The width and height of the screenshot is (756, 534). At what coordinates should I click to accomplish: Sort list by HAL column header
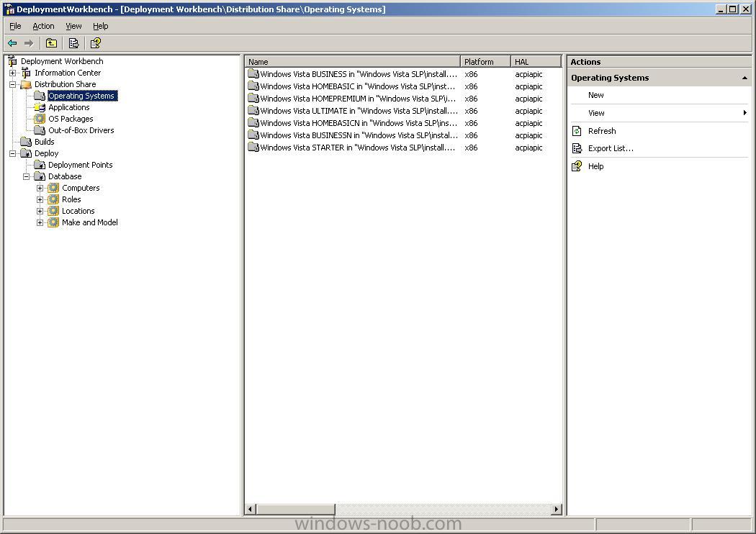(536, 62)
